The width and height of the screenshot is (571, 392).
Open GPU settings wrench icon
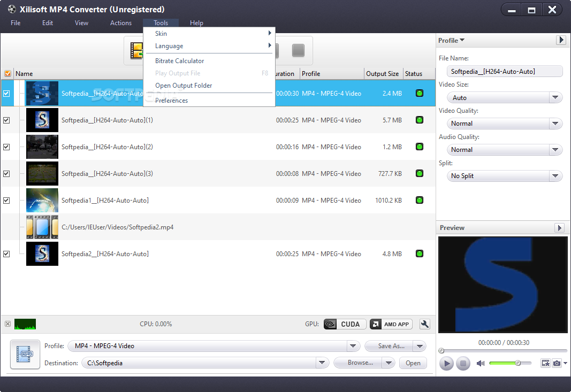click(x=424, y=324)
